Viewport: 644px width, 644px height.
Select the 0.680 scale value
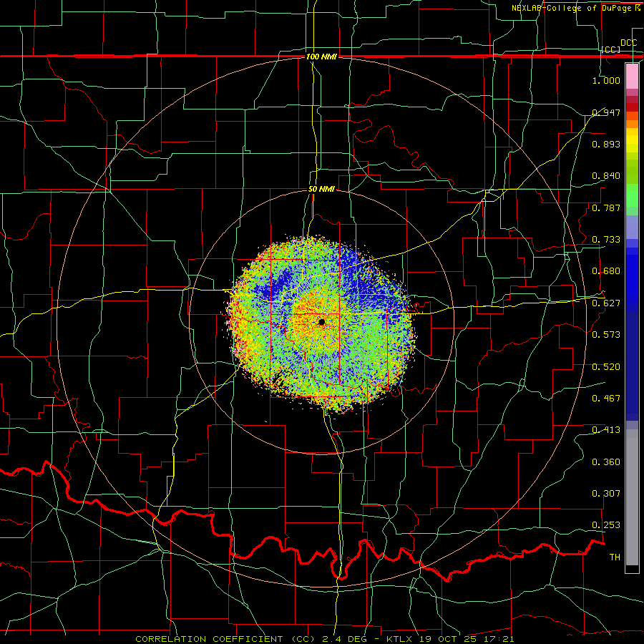click(x=606, y=271)
